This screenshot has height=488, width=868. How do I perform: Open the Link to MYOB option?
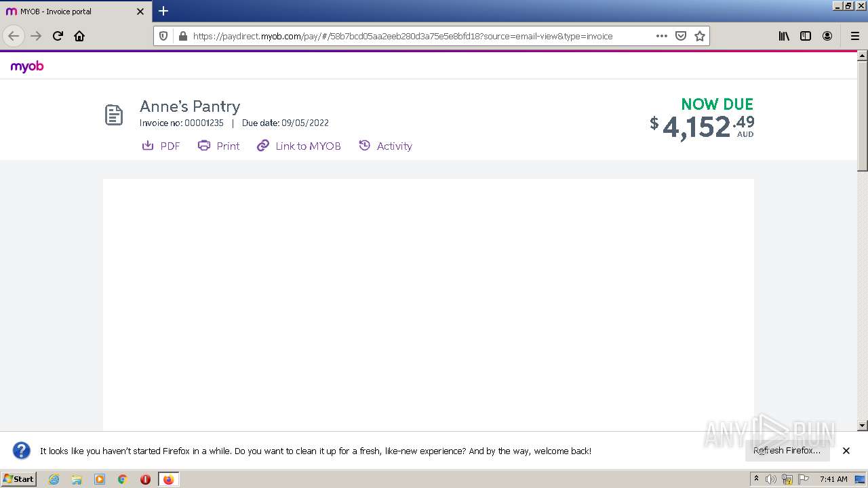(x=298, y=146)
